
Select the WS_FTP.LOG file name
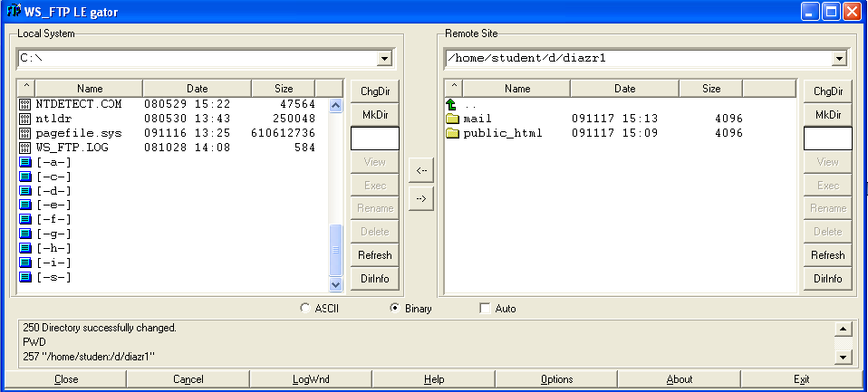pyautogui.click(x=72, y=148)
